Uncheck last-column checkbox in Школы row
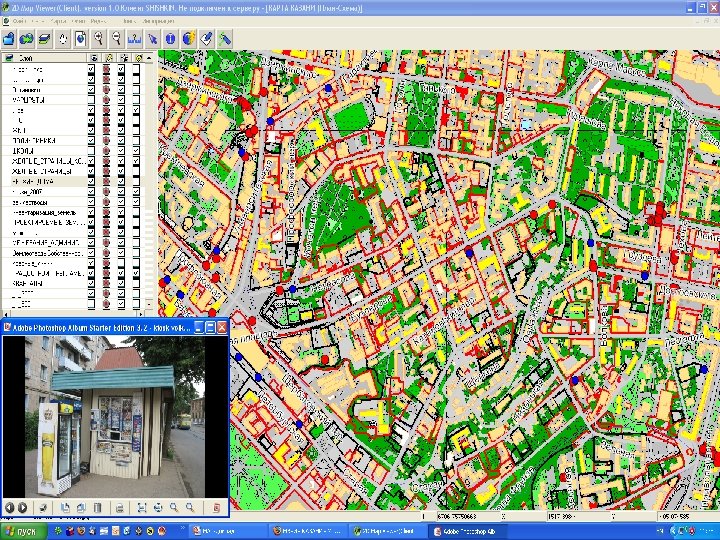Image resolution: width=720 pixels, height=540 pixels. [x=136, y=151]
